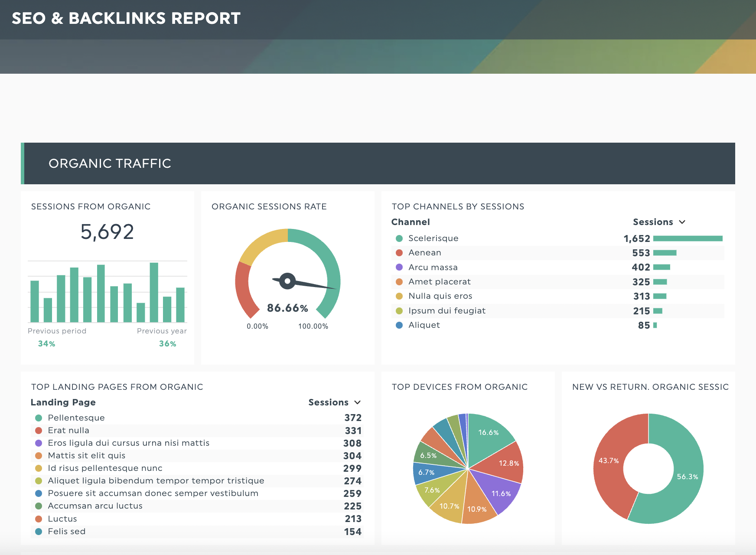This screenshot has width=756, height=555.
Task: Select the Ipsum dui feugiat channel
Action: point(447,311)
